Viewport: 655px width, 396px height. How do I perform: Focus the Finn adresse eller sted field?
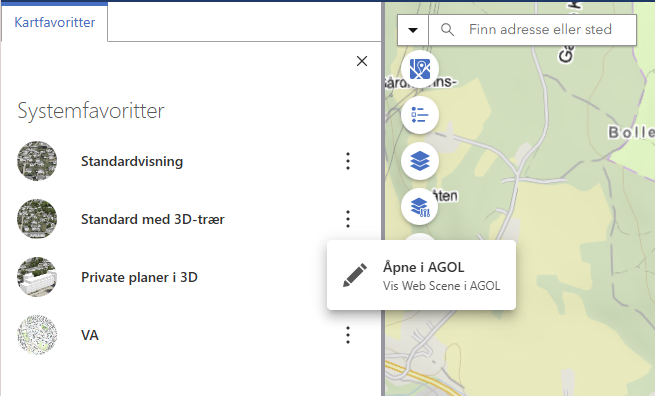click(x=540, y=30)
